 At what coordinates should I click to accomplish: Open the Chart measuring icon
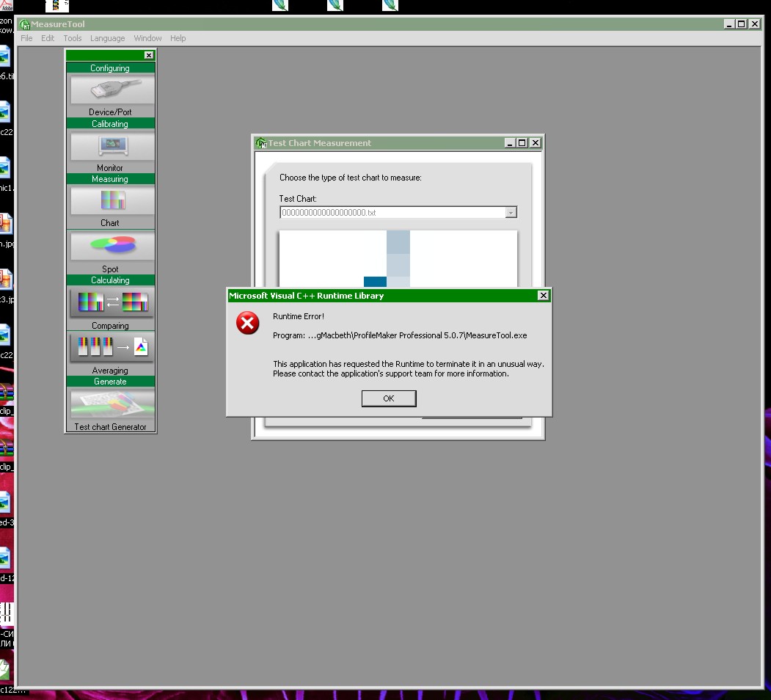point(112,200)
